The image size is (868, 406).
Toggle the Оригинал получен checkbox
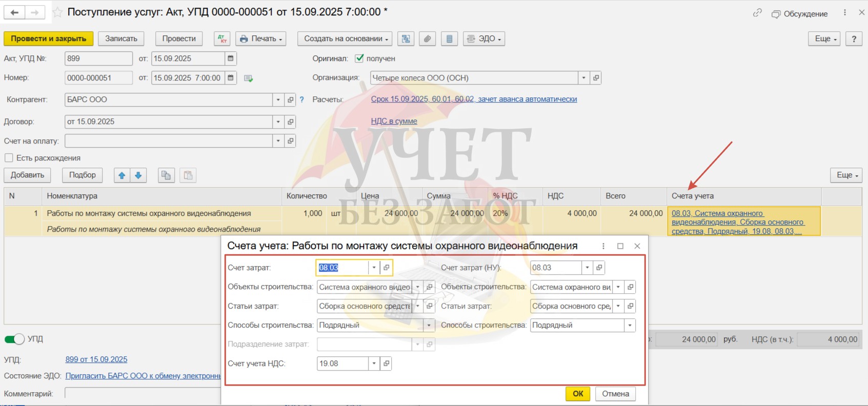click(x=359, y=58)
